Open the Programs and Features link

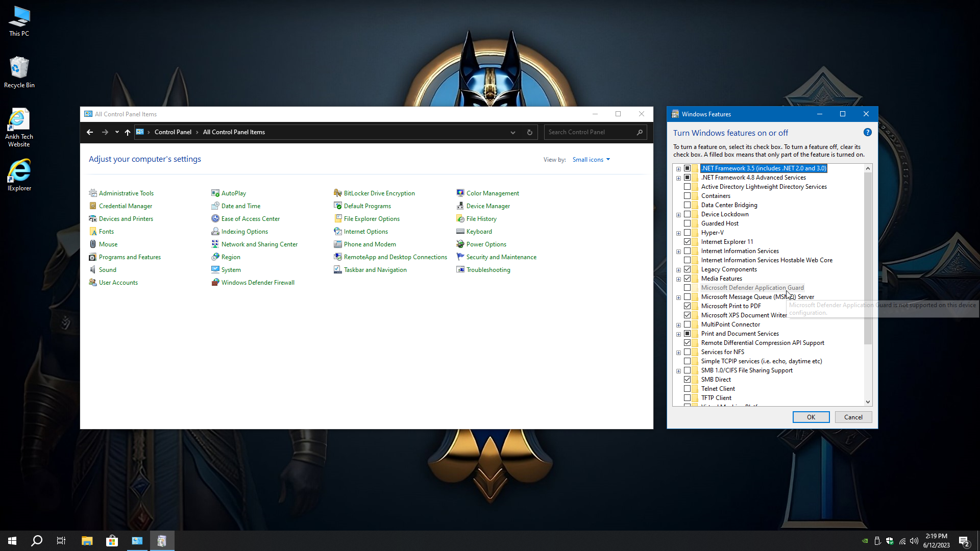pos(130,257)
